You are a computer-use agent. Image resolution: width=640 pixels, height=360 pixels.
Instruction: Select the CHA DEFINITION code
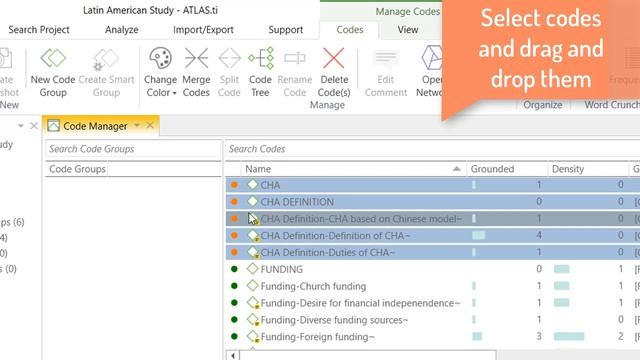point(433,202)
